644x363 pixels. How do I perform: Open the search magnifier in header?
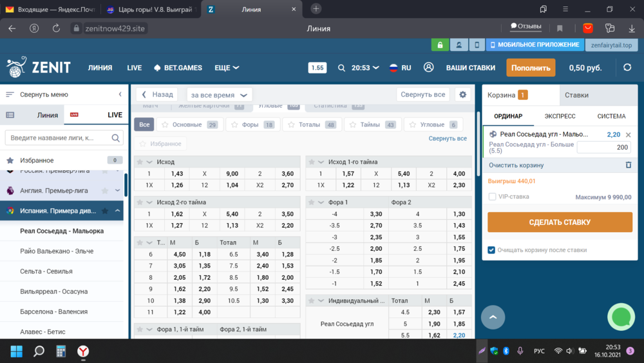(x=341, y=68)
